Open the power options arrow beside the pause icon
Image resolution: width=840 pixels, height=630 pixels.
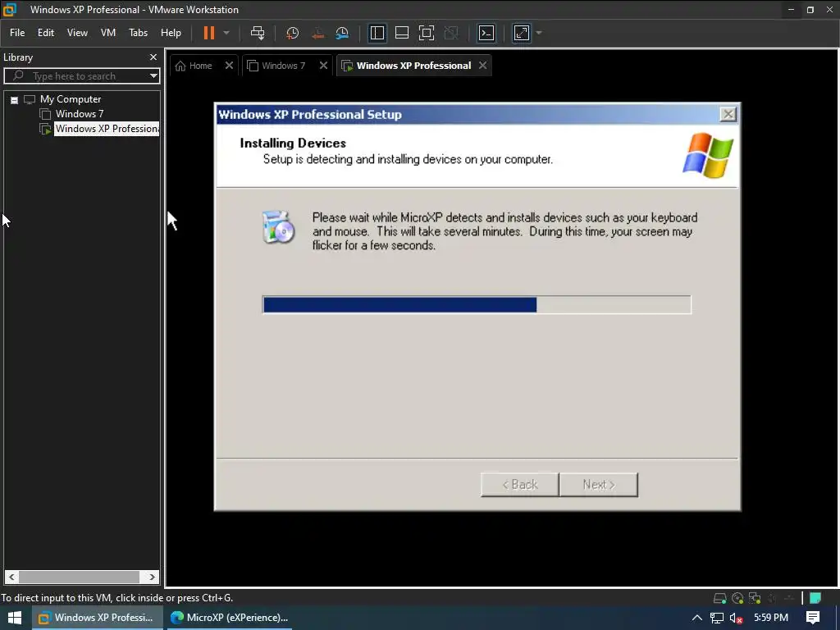226,33
